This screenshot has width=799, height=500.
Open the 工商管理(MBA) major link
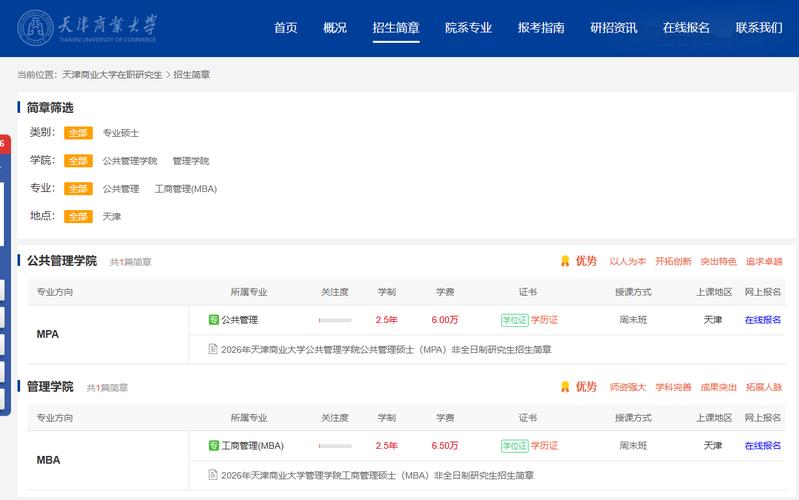[x=253, y=445]
